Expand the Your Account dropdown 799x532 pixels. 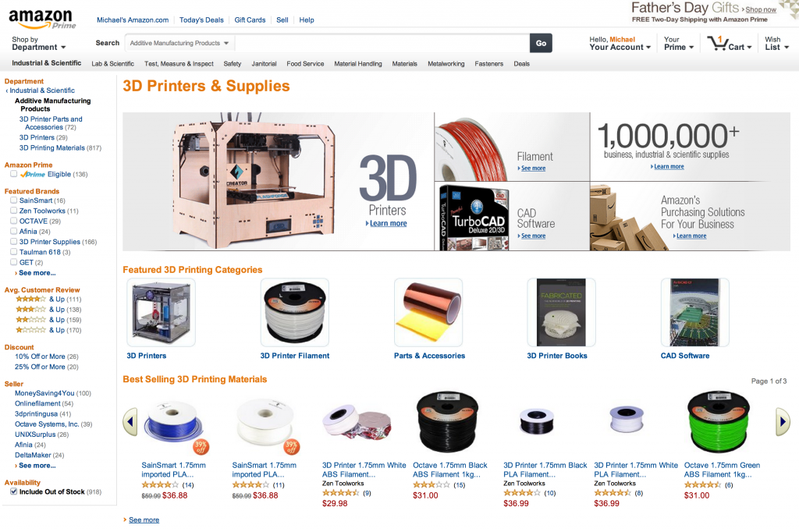point(620,44)
